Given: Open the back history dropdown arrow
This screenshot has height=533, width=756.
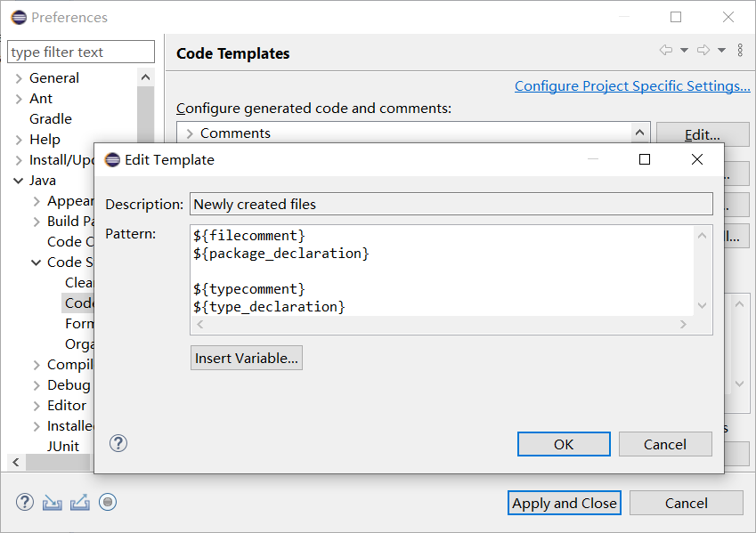Looking at the screenshot, I should tap(684, 51).
